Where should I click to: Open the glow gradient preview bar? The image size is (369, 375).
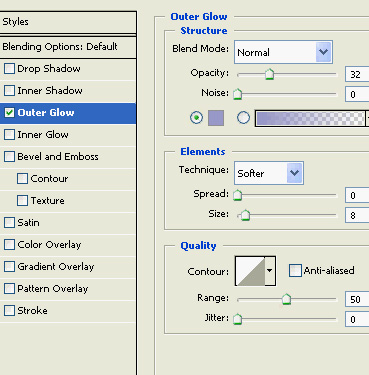pos(310,118)
